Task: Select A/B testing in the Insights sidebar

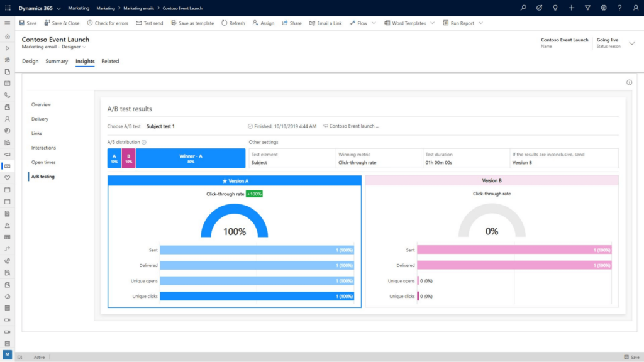Action: [x=42, y=177]
